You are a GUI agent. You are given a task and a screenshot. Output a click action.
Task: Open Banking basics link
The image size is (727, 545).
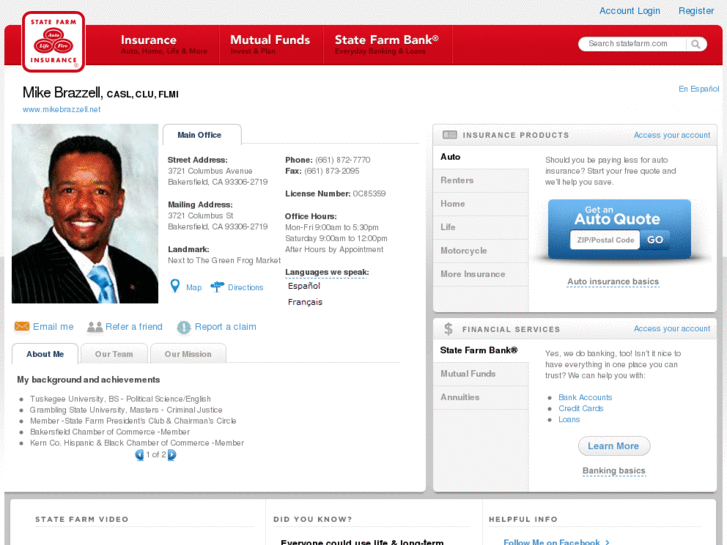point(613,471)
